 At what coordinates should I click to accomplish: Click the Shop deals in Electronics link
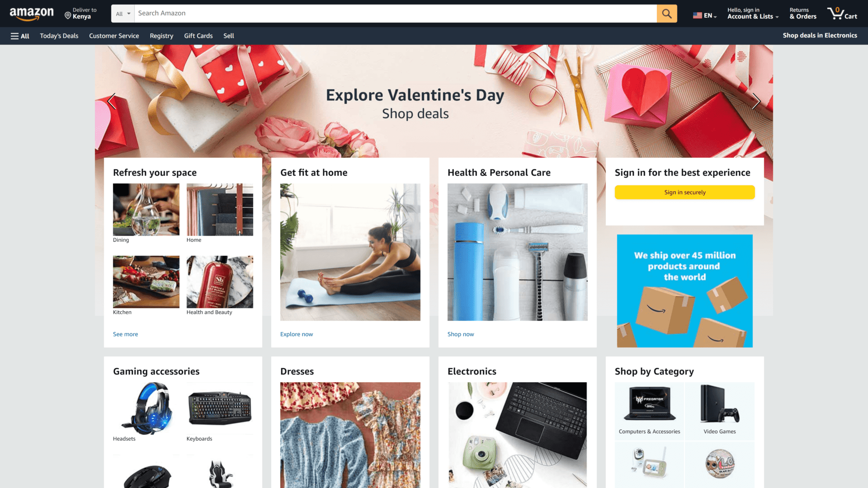click(819, 35)
